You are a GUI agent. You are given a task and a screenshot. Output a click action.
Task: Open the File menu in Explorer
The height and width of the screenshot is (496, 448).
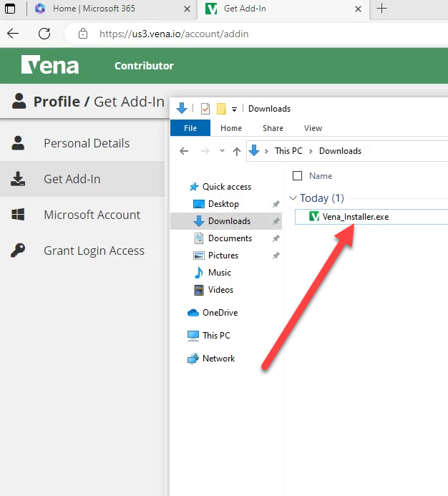[x=190, y=128]
